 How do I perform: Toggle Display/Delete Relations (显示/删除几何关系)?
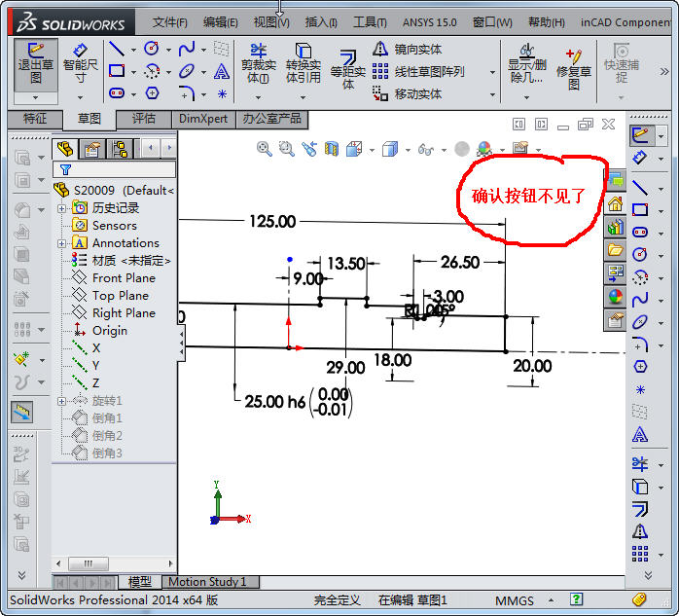[526, 63]
